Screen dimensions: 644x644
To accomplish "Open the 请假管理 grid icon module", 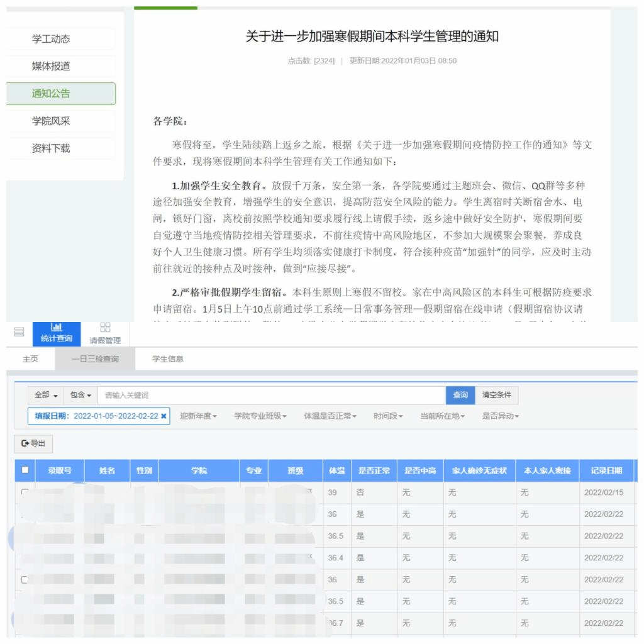I will [105, 333].
